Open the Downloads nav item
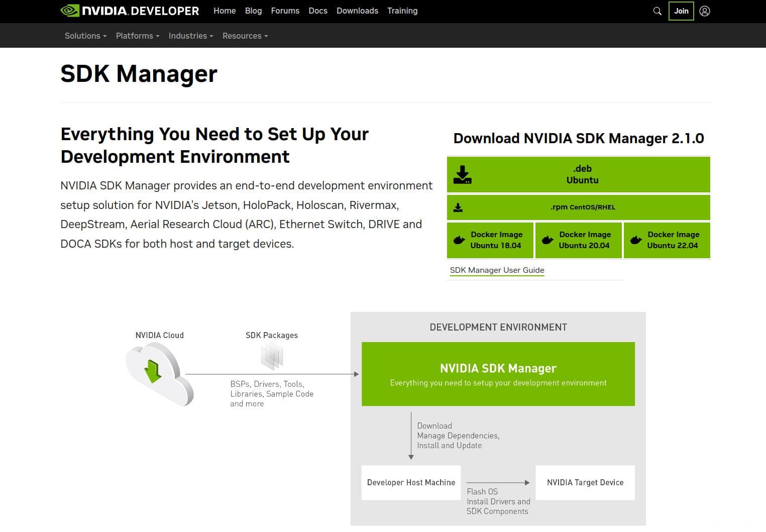 tap(357, 11)
